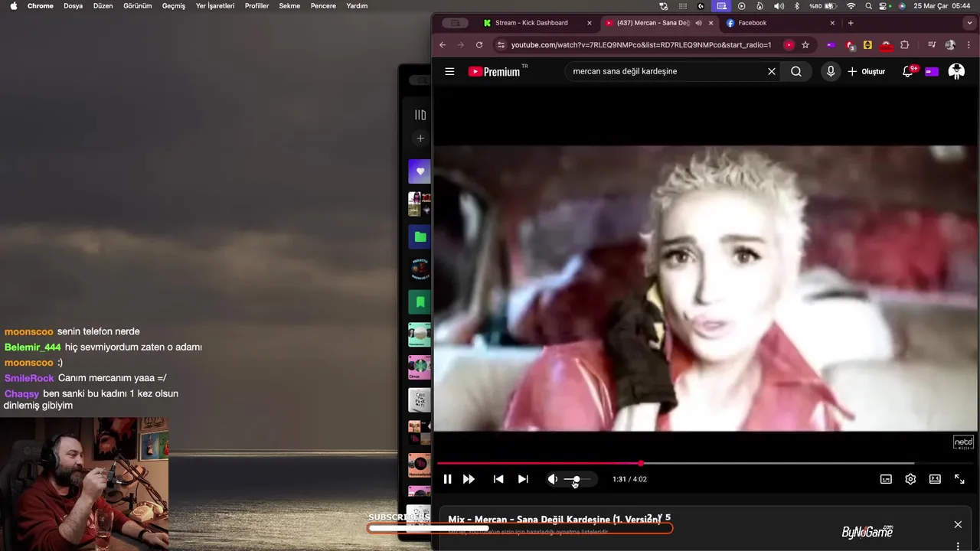The image size is (980, 551).
Task: Open the Chrome extensions puzzle icon
Action: point(904,45)
